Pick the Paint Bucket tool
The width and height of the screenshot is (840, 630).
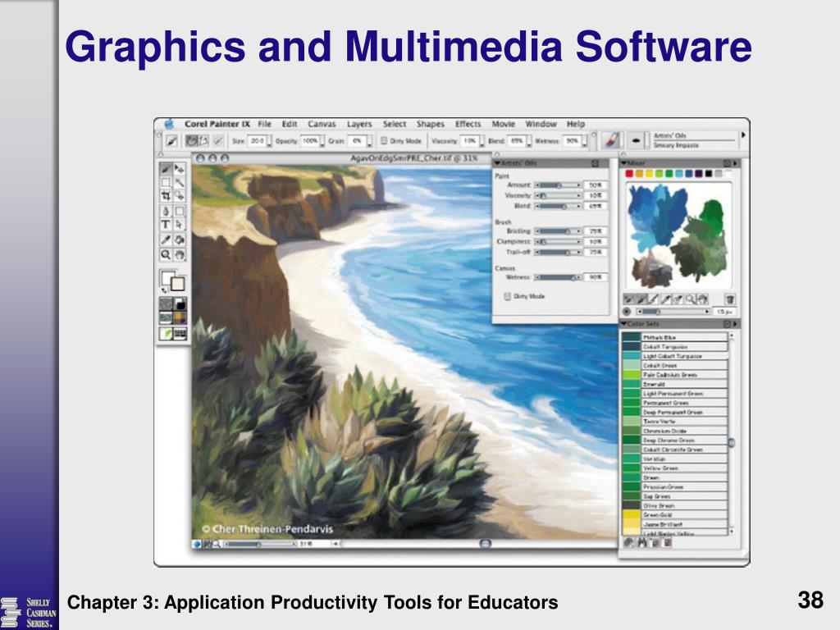coord(180,240)
